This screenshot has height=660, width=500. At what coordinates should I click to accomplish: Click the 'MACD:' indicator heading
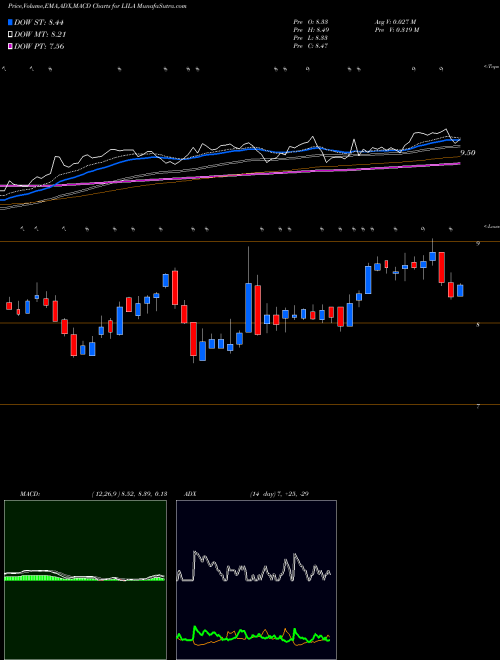pyautogui.click(x=30, y=494)
